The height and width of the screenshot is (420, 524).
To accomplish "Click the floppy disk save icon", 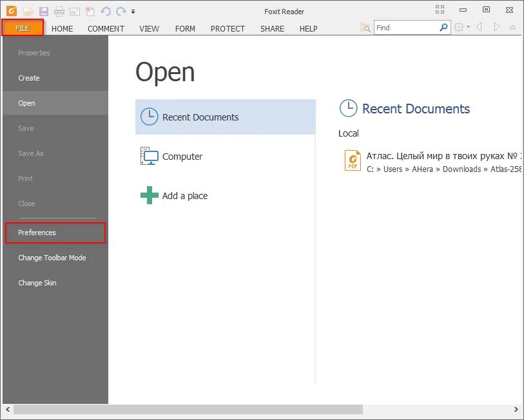I will tap(44, 12).
